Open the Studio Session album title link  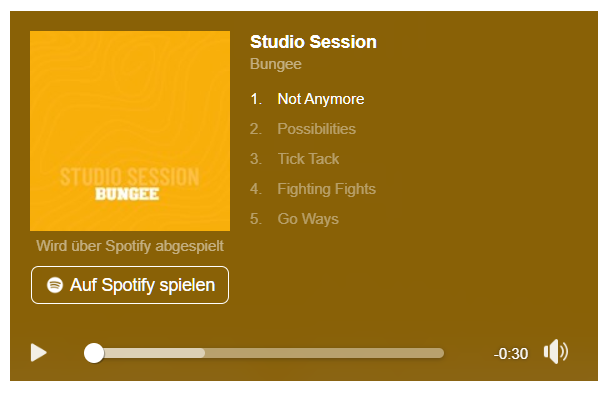(x=313, y=42)
